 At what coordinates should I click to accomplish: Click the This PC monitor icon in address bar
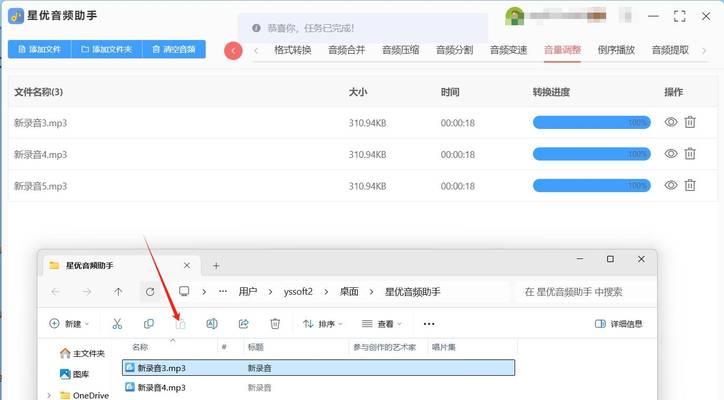184,291
